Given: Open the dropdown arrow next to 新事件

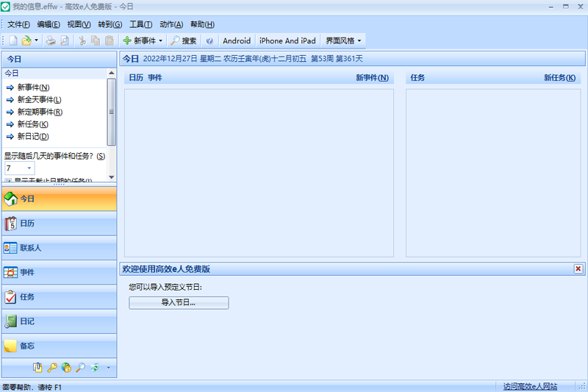Looking at the screenshot, I should pyautogui.click(x=160, y=40).
